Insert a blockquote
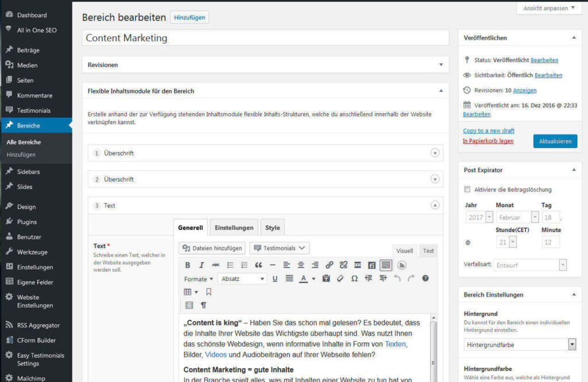This screenshot has width=588, height=382. 258,264
